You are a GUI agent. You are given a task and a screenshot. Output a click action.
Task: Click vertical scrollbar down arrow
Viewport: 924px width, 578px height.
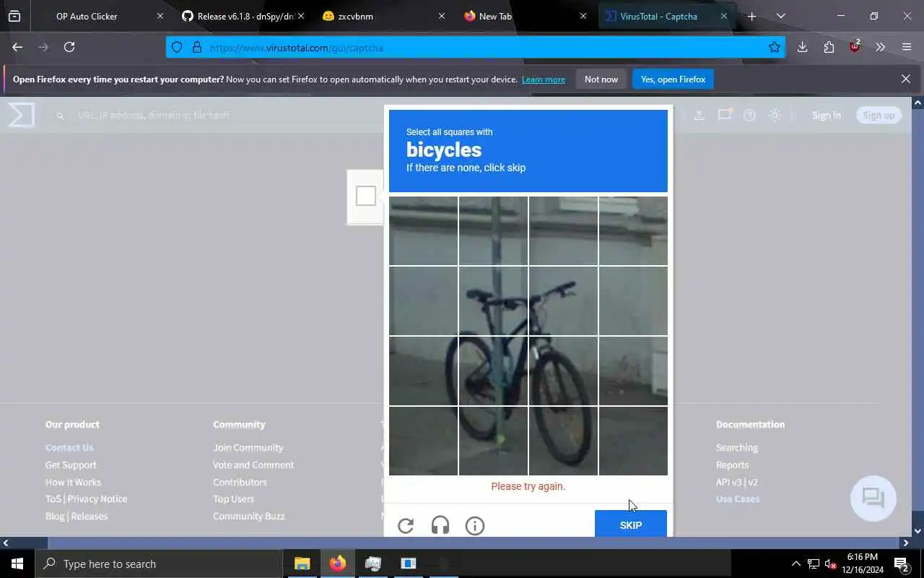[918, 532]
